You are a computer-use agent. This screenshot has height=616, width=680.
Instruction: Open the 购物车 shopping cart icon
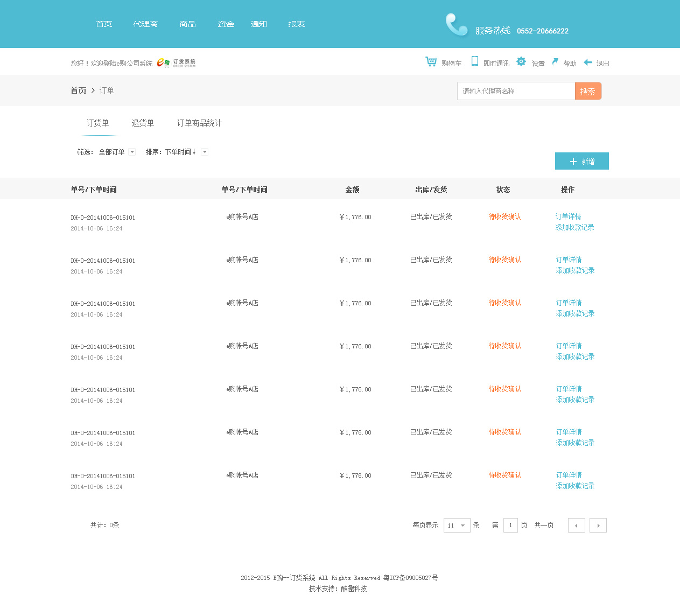(431, 61)
